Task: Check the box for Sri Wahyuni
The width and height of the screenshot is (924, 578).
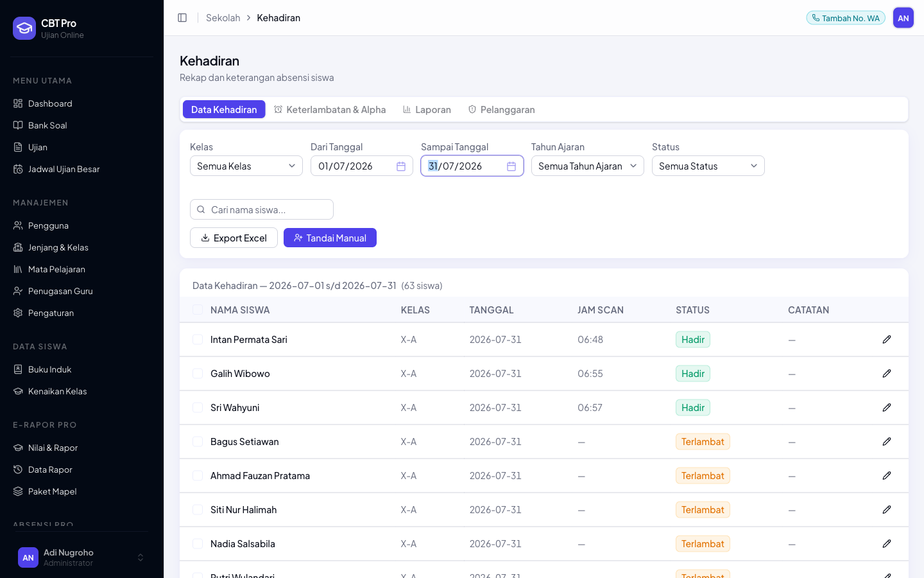Action: coord(198,407)
